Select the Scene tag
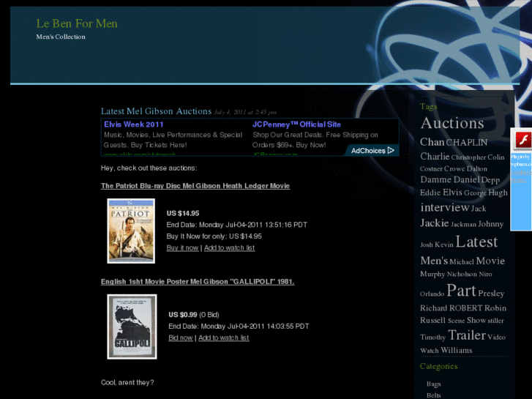The height and width of the screenshot is (399, 532). click(457, 321)
